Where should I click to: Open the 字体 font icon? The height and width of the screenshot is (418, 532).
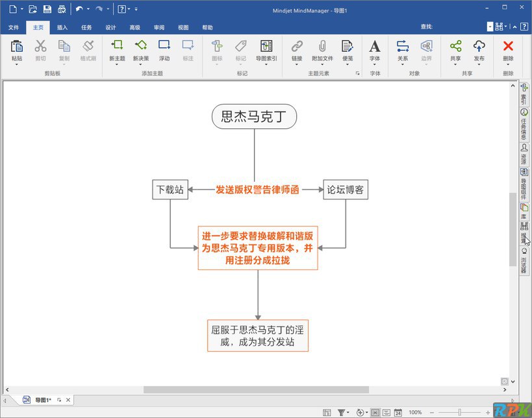point(375,46)
